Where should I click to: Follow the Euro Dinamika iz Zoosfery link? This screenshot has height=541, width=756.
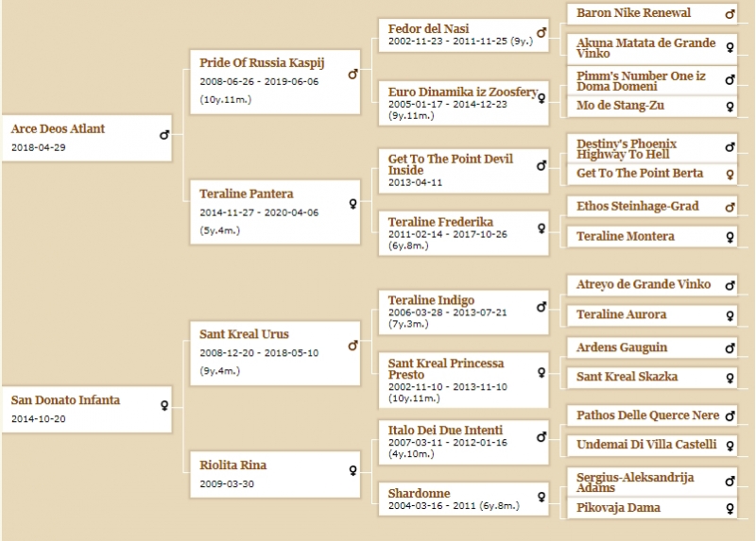462,92
